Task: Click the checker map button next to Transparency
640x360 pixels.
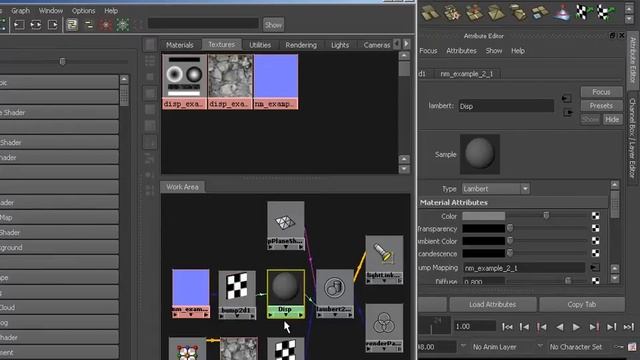Action: pos(596,229)
